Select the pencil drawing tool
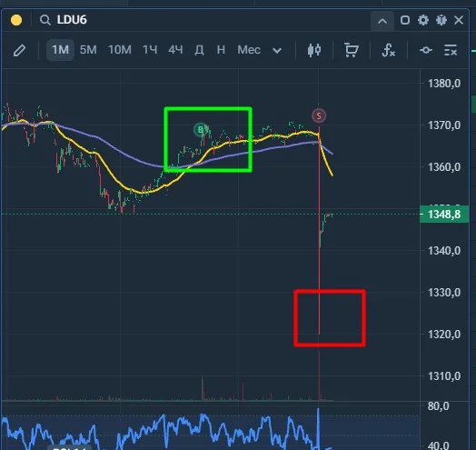This screenshot has width=476, height=450. click(x=19, y=50)
